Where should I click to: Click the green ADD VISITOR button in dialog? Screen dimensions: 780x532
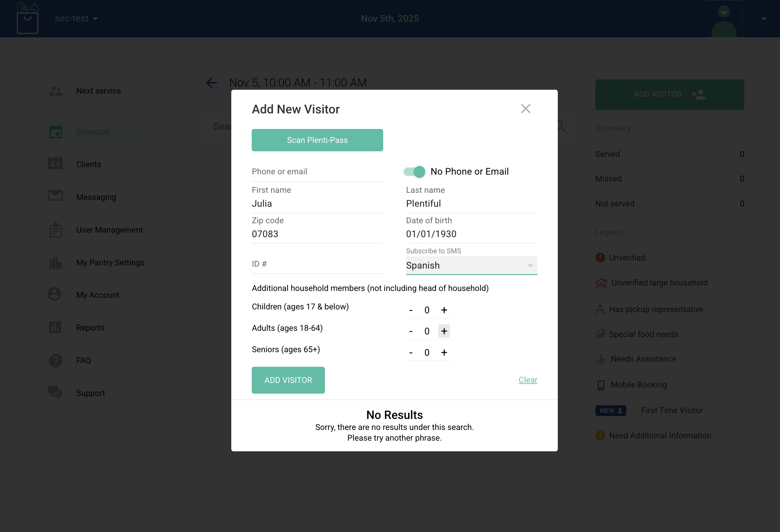(x=288, y=380)
